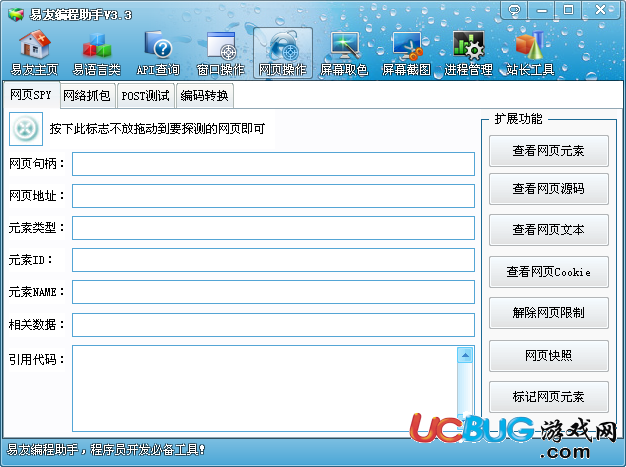Image resolution: width=626 pixels, height=467 pixels.
Task: Click the 查看网页元素 button
Action: (x=549, y=151)
